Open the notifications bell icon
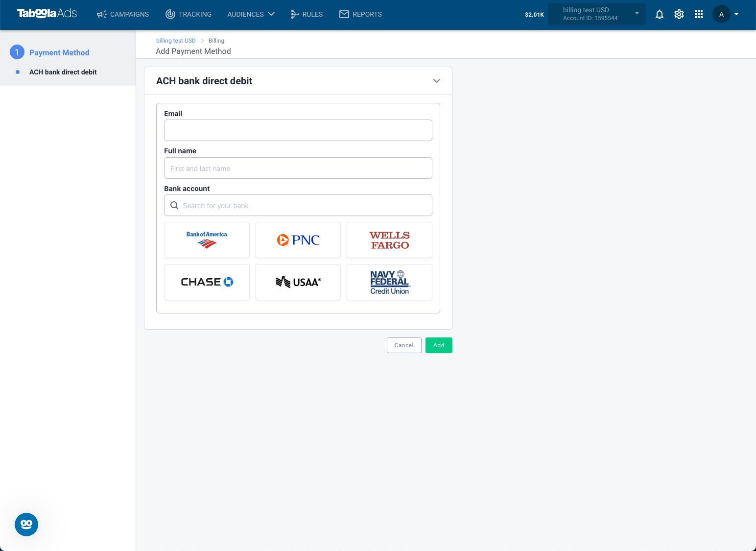 (x=660, y=14)
